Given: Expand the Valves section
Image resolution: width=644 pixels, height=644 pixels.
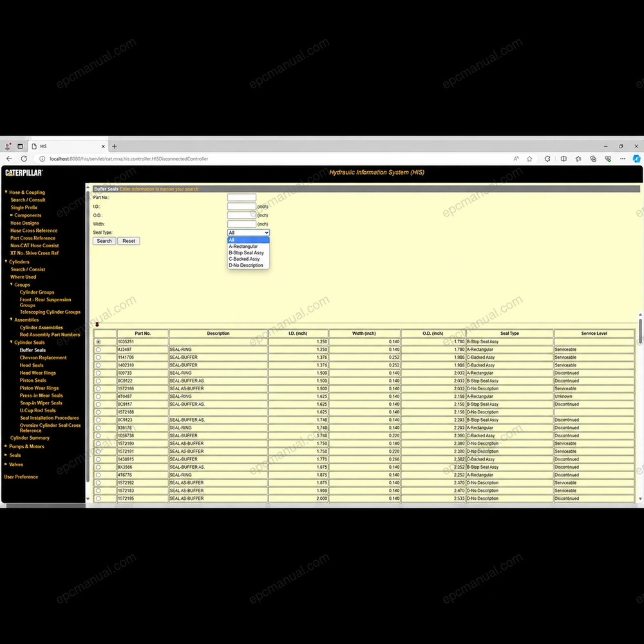Looking at the screenshot, I should pyautogui.click(x=6, y=464).
